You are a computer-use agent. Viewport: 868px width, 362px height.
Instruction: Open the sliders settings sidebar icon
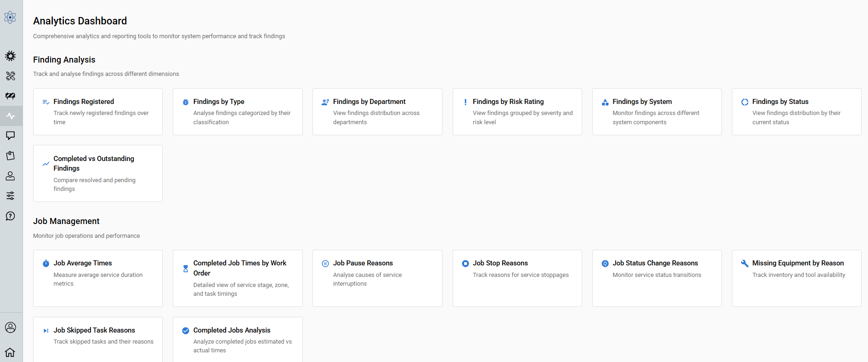[x=10, y=196]
